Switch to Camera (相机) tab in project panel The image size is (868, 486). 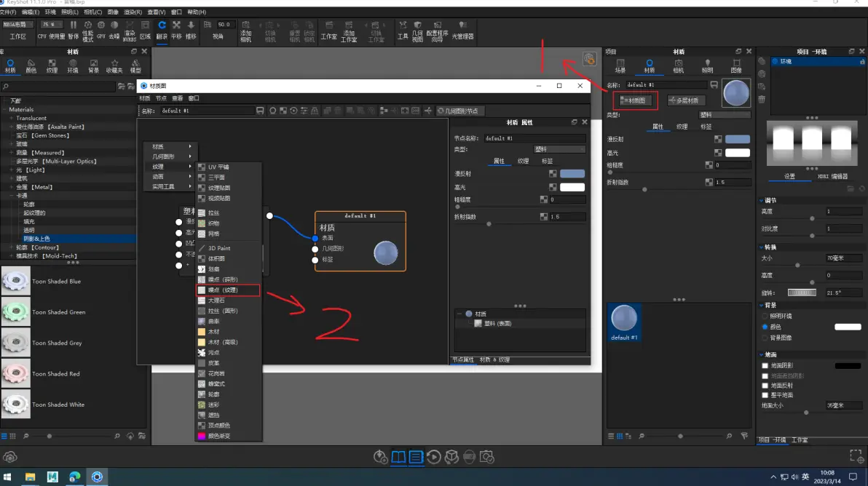678,66
